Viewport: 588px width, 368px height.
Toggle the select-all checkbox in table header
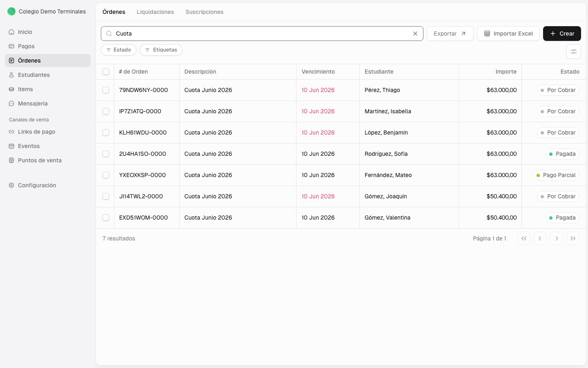106,72
